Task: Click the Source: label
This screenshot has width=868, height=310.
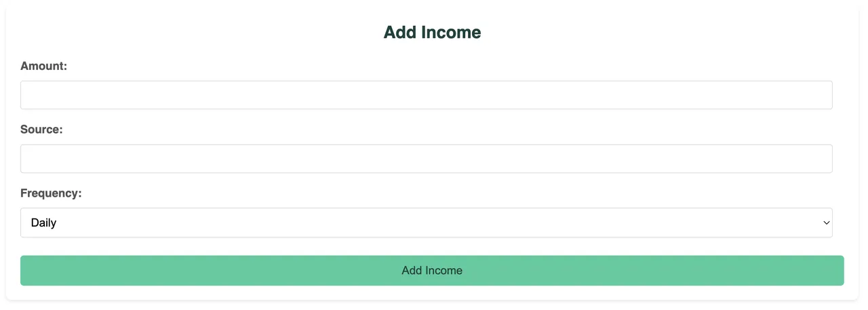Action: [x=41, y=130]
